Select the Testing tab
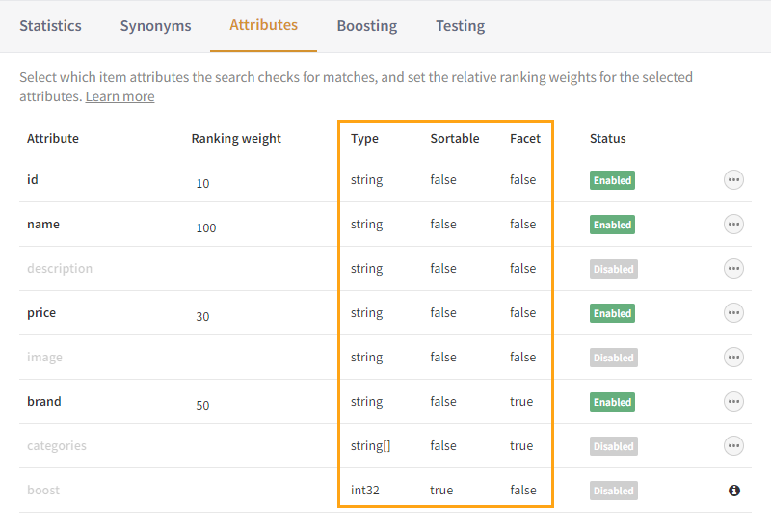The image size is (771, 532). [460, 26]
